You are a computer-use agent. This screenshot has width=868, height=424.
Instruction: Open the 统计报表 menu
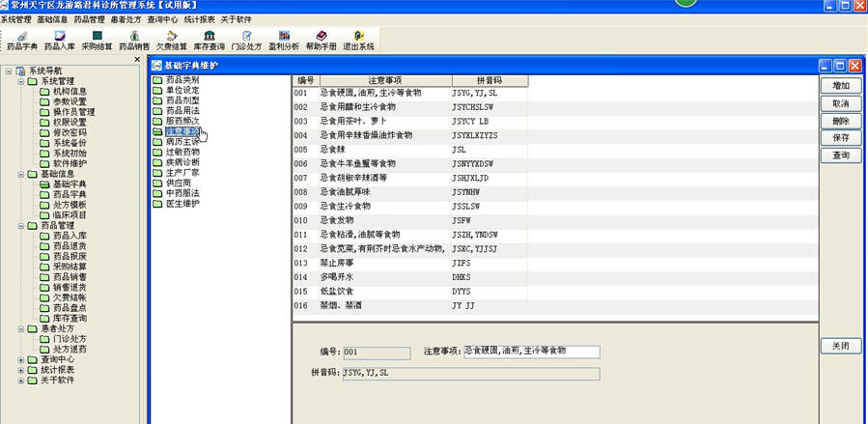pos(199,19)
